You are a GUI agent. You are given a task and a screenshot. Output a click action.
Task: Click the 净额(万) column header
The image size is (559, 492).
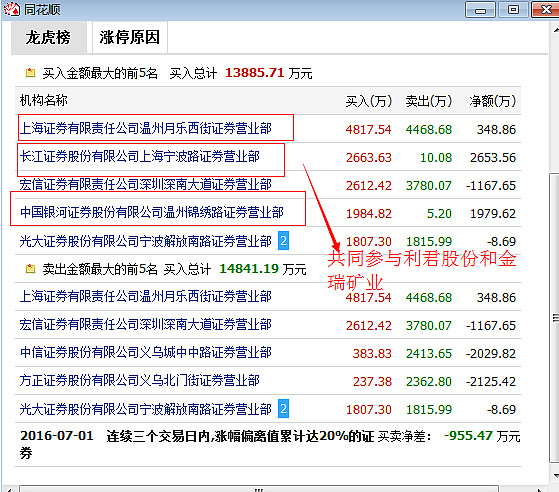click(493, 101)
